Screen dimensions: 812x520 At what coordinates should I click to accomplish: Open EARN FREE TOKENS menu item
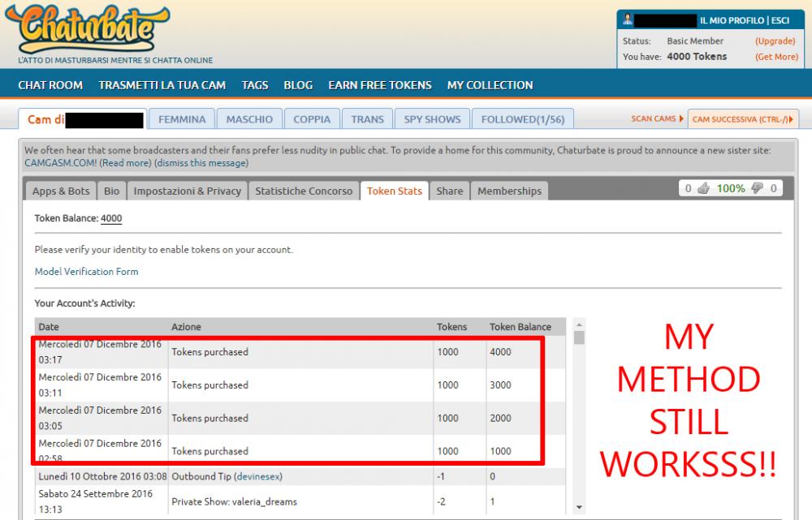[x=379, y=85]
